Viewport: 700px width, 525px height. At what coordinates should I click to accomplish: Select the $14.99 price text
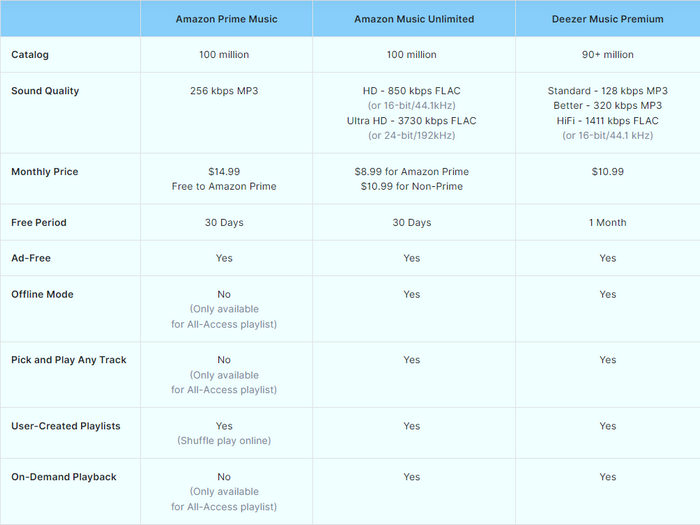[x=224, y=171]
